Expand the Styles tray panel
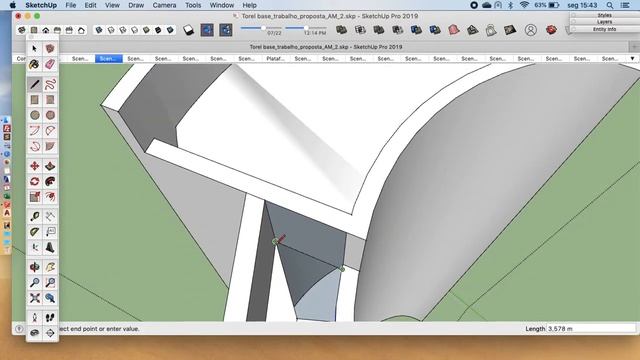This screenshot has height=360, width=640. (604, 15)
